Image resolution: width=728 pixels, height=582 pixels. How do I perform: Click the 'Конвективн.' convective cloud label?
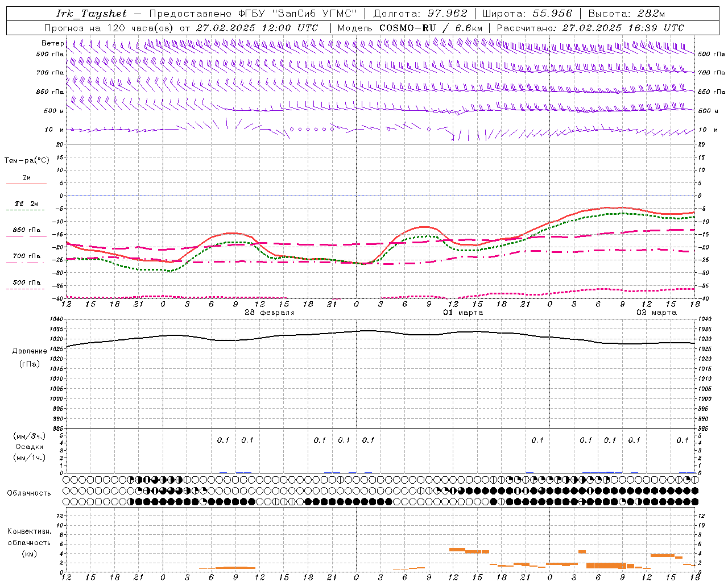pos(30,531)
